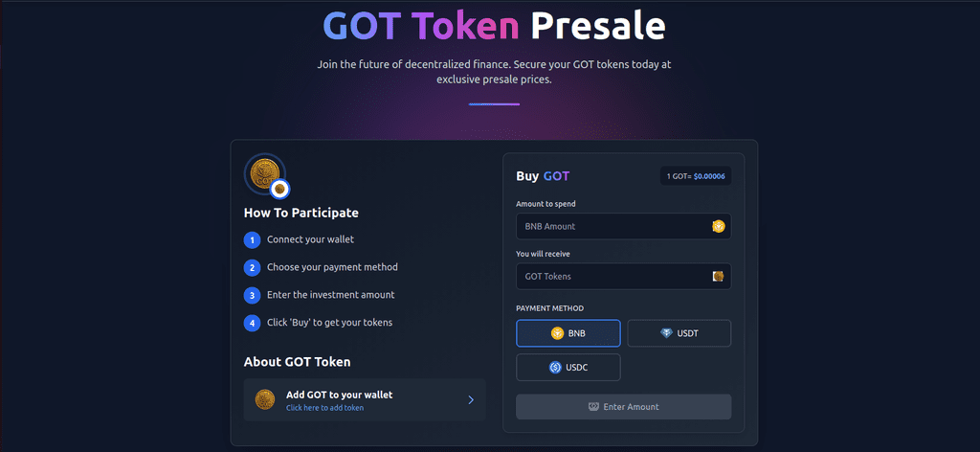Viewport: 980px width, 452px height.
Task: Click the small overlay coin badge
Action: [x=280, y=189]
